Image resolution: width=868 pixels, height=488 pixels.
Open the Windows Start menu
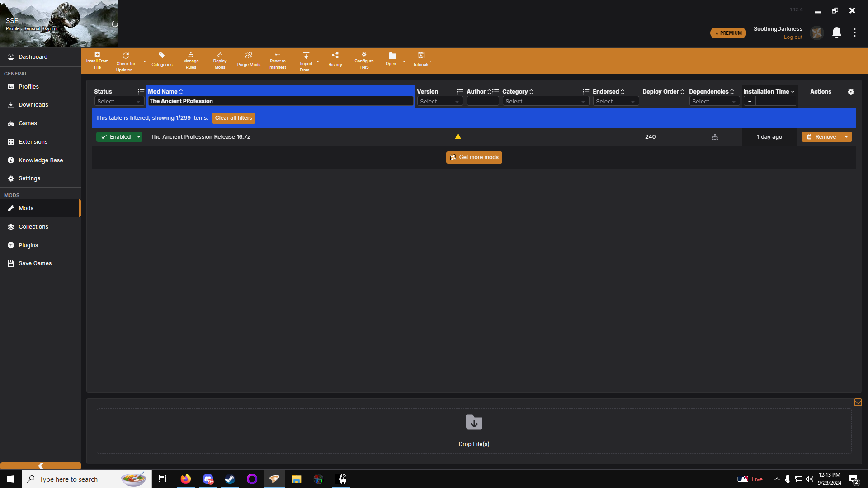11,479
